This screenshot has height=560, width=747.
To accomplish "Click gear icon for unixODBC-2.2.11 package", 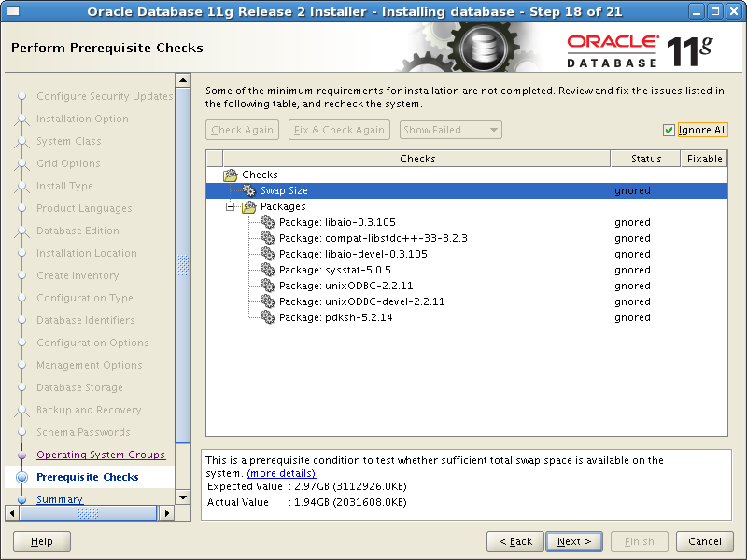I will (268, 286).
